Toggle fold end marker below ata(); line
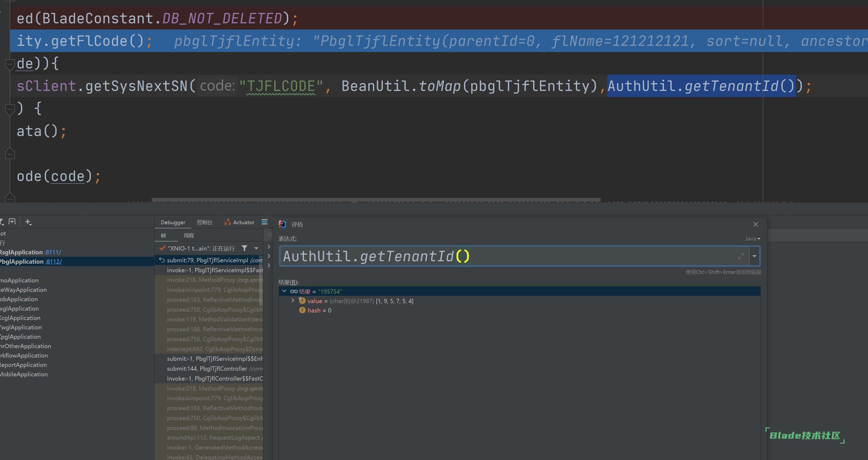Viewport: 868px width, 460px height. point(10,153)
